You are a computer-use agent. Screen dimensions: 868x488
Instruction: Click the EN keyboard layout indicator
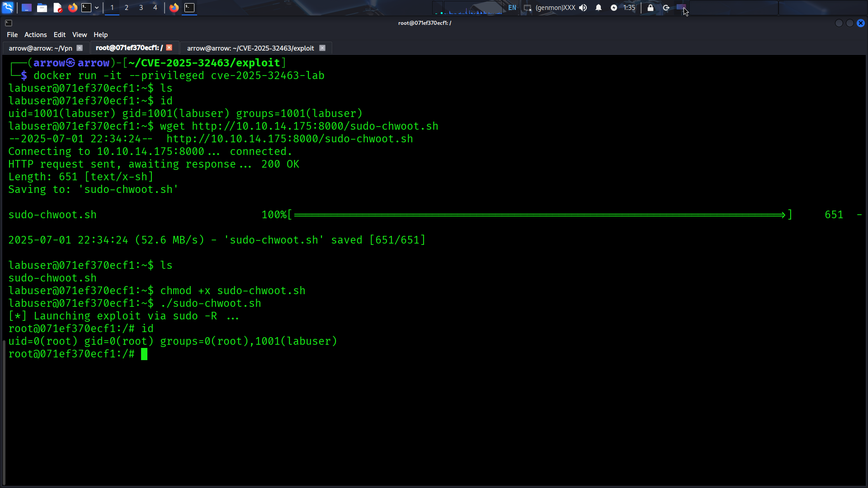(512, 8)
